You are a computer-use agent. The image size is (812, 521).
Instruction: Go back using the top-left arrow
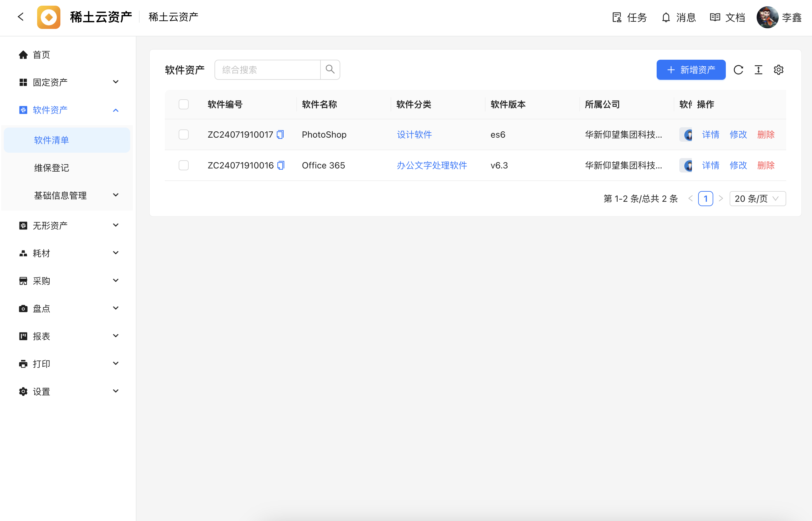21,17
